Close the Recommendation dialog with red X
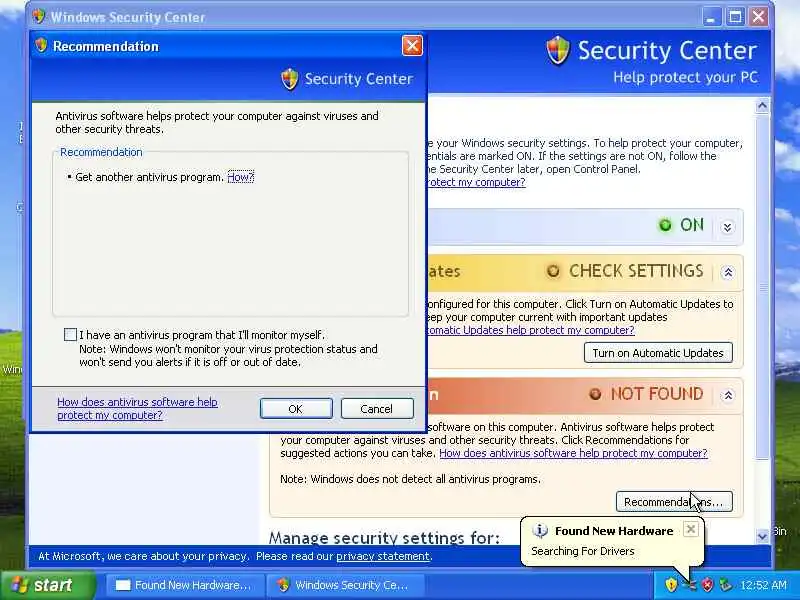 pyautogui.click(x=412, y=46)
